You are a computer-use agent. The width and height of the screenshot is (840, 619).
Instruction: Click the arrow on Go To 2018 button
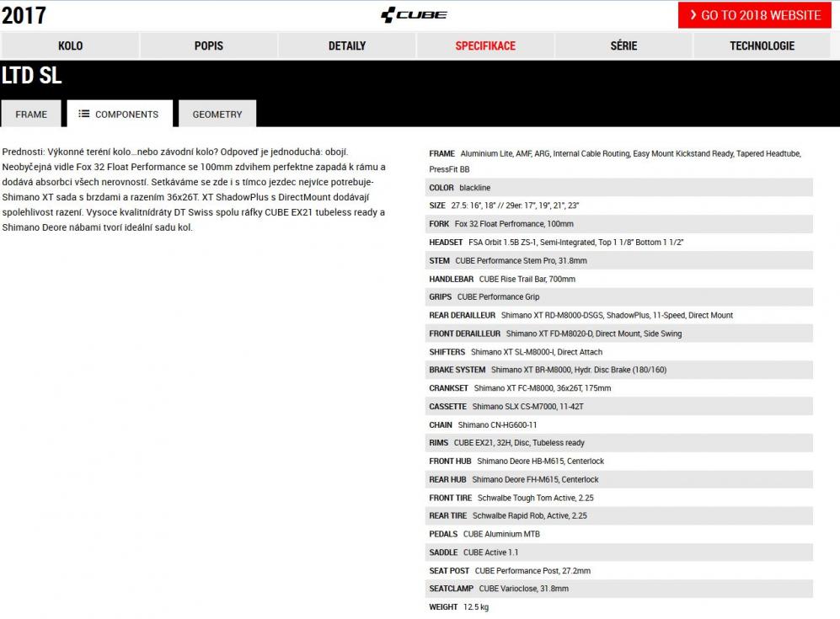[693, 15]
